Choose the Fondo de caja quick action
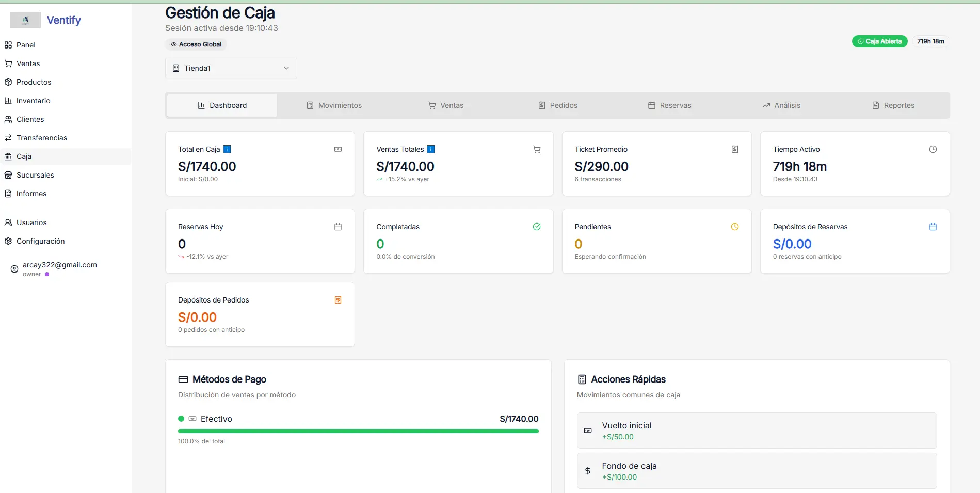The height and width of the screenshot is (493, 980). tap(756, 471)
